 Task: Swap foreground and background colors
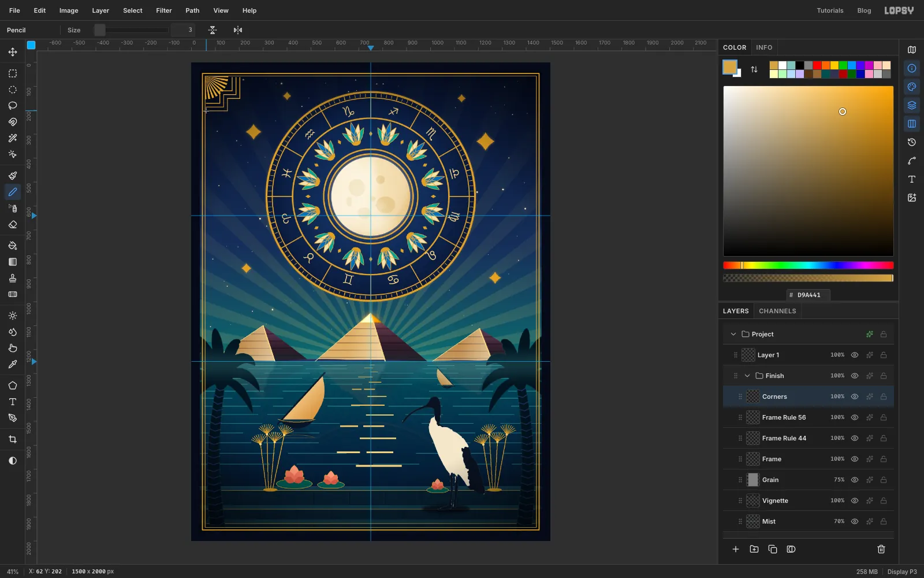pyautogui.click(x=754, y=69)
